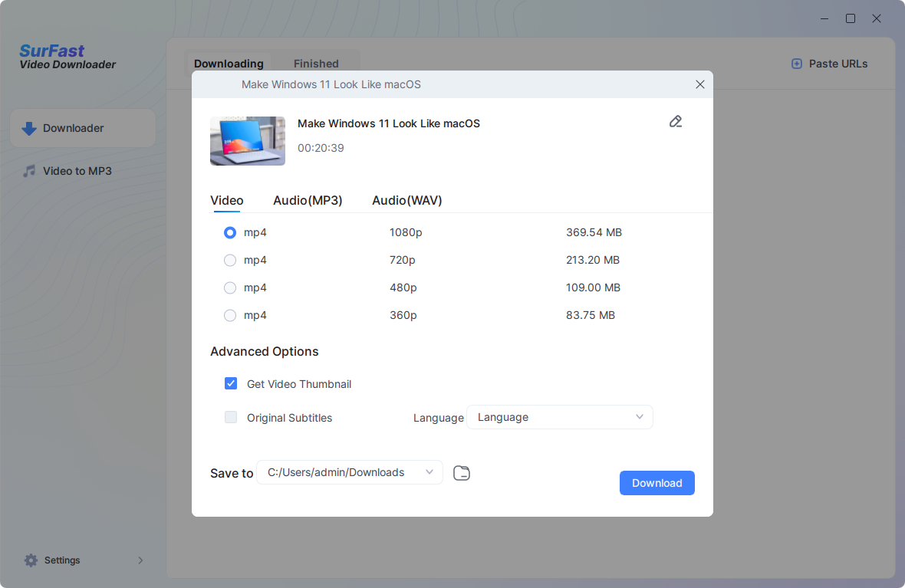This screenshot has width=905, height=588.
Task: Click the video title next to thumbnail
Action: (388, 123)
